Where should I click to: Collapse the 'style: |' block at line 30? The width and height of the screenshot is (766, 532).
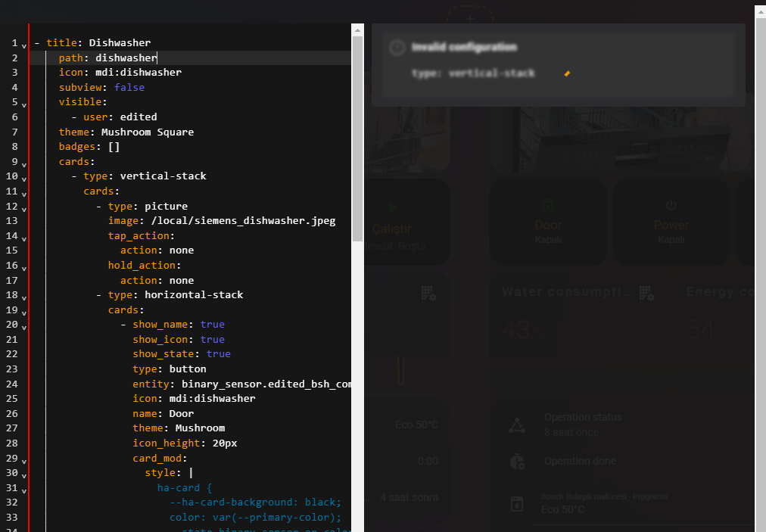(x=24, y=476)
